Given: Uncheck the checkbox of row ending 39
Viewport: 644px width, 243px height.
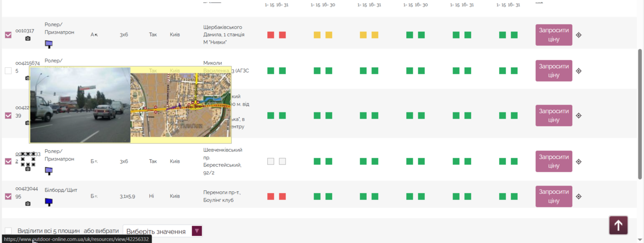Looking at the screenshot, I should tap(8, 115).
